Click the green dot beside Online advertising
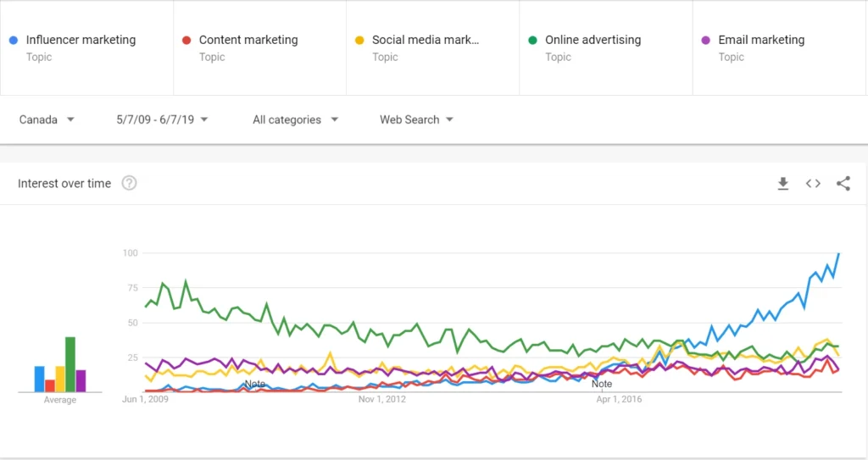This screenshot has height=460, width=868. coord(532,40)
